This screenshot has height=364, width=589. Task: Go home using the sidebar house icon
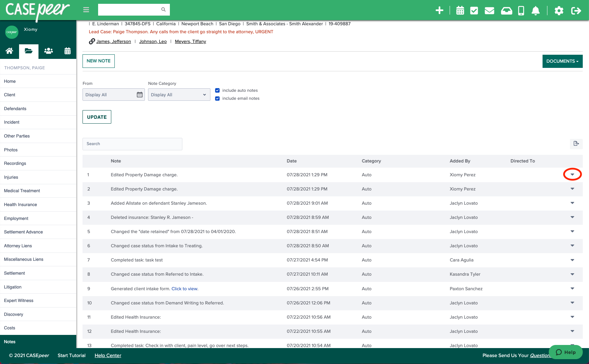[x=9, y=51]
